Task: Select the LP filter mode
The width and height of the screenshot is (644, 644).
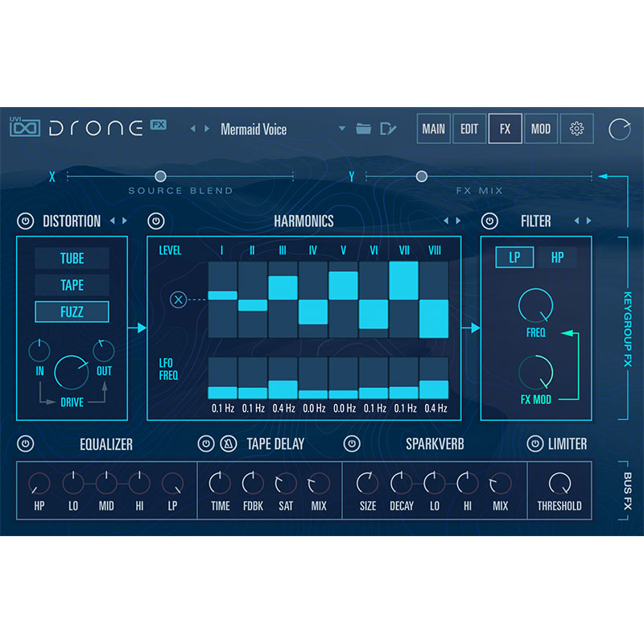Action: click(x=514, y=258)
